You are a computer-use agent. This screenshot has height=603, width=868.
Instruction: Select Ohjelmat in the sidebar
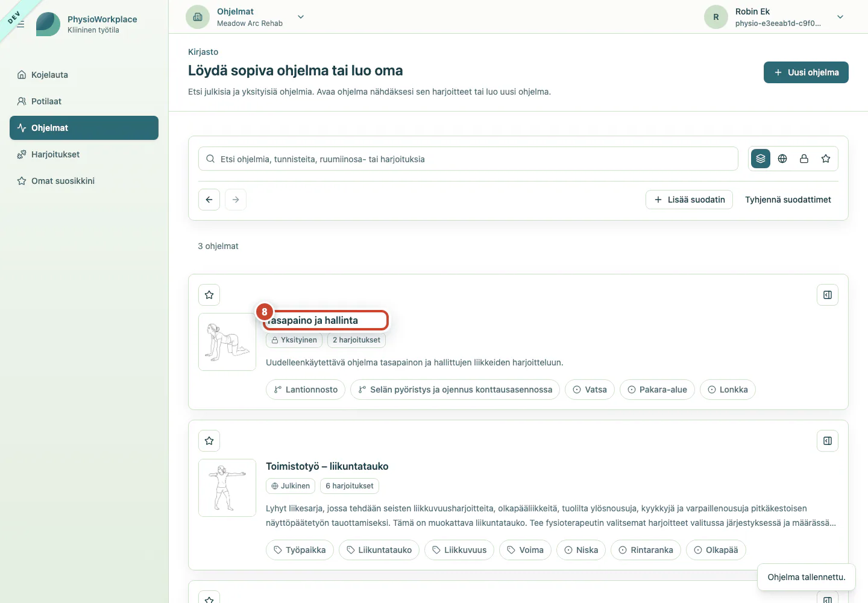click(84, 128)
